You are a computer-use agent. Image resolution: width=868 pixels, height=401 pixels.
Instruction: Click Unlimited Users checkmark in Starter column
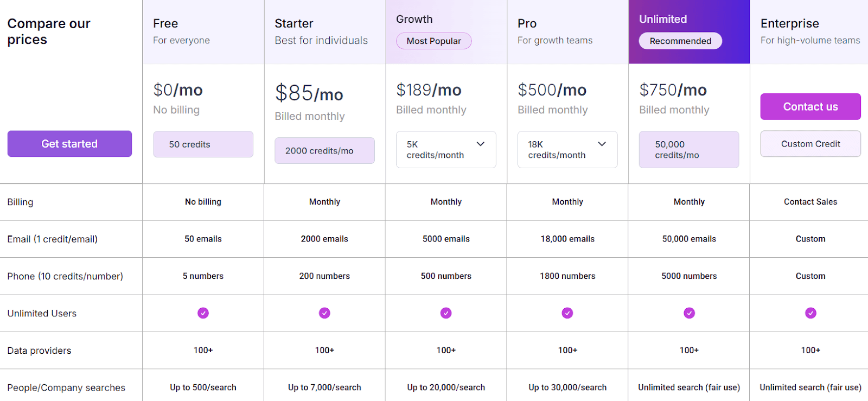[324, 313]
